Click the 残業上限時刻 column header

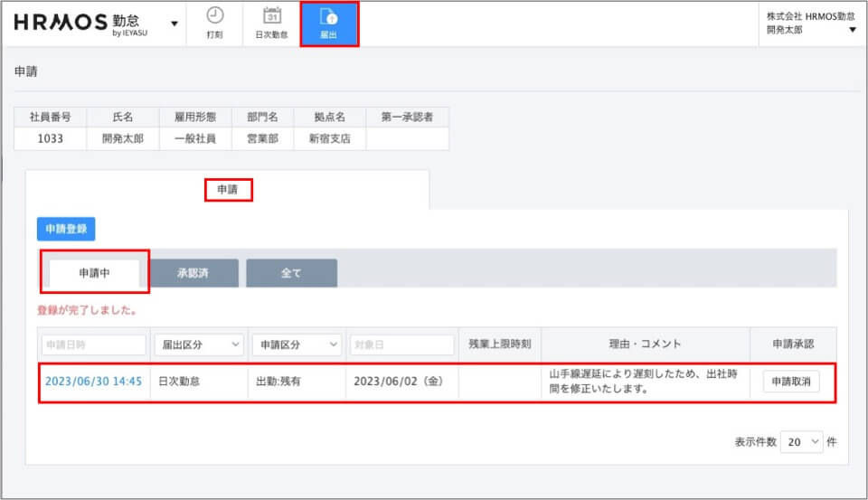tap(499, 344)
